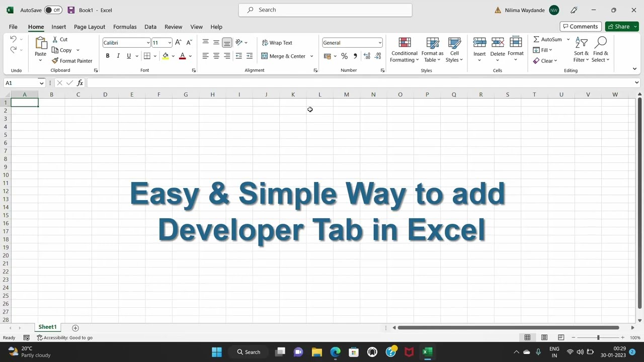The height and width of the screenshot is (362, 644).
Task: Toggle Italic formatting
Action: pyautogui.click(x=118, y=56)
